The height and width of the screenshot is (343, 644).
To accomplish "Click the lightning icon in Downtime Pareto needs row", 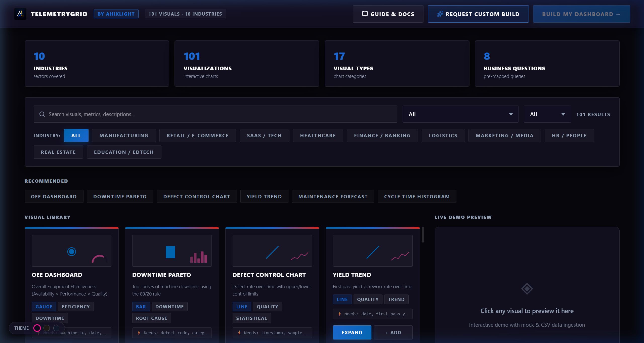I will click(139, 332).
